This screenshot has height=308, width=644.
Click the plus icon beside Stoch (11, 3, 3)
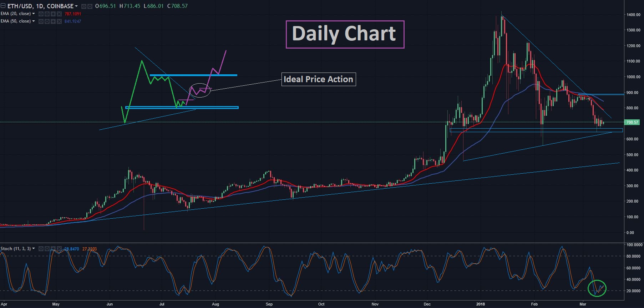[53, 248]
